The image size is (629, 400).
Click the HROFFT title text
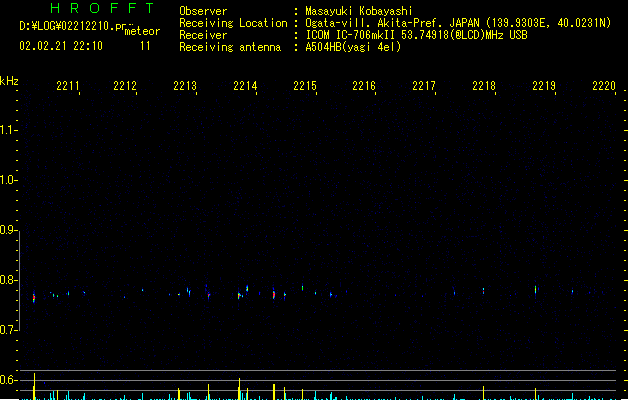tap(102, 8)
